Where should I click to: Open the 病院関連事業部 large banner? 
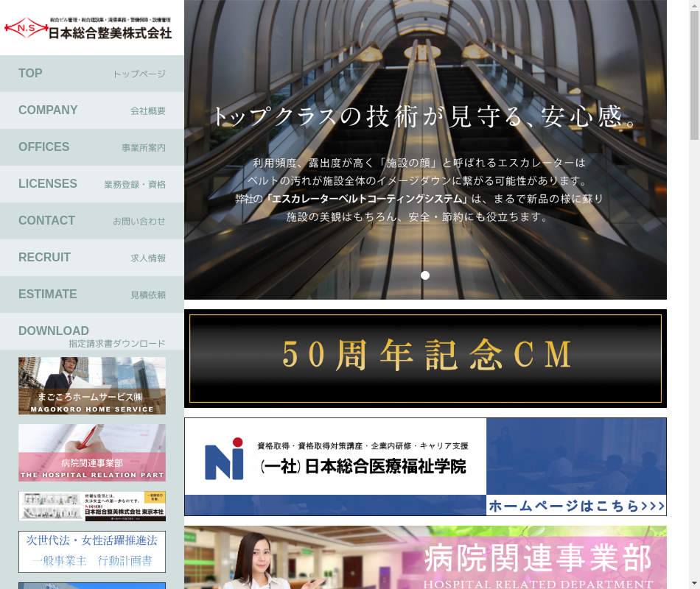pos(425,558)
